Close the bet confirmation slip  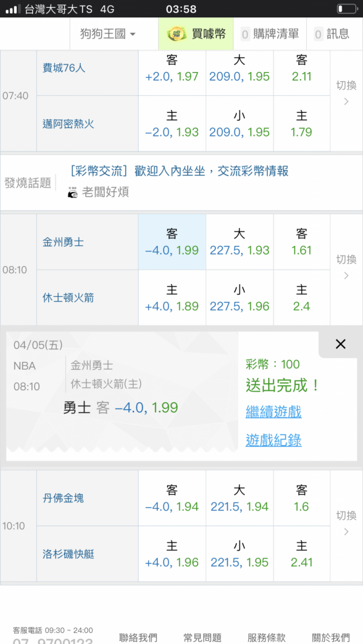click(x=340, y=344)
